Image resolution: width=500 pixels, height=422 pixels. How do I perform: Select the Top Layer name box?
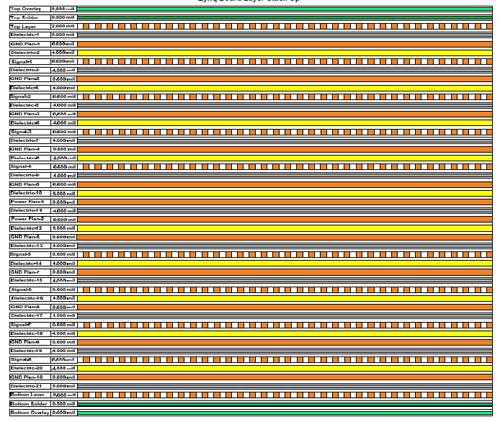30,26
